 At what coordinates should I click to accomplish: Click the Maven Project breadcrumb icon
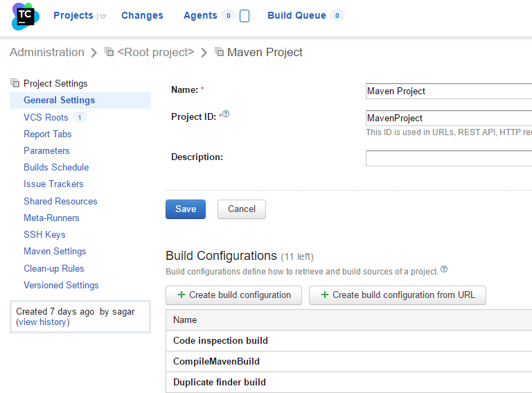tap(219, 52)
